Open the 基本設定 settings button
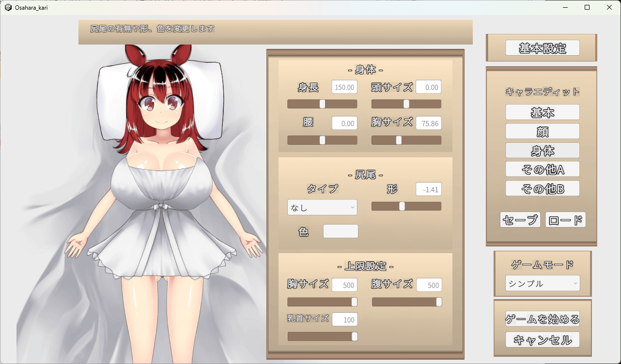The width and height of the screenshot is (621, 364). click(542, 48)
